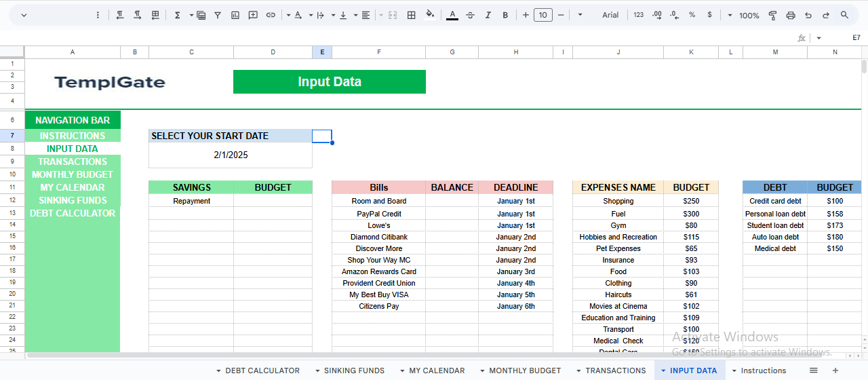868x380 pixels.
Task: Print the spreadsheet
Action: [x=790, y=15]
